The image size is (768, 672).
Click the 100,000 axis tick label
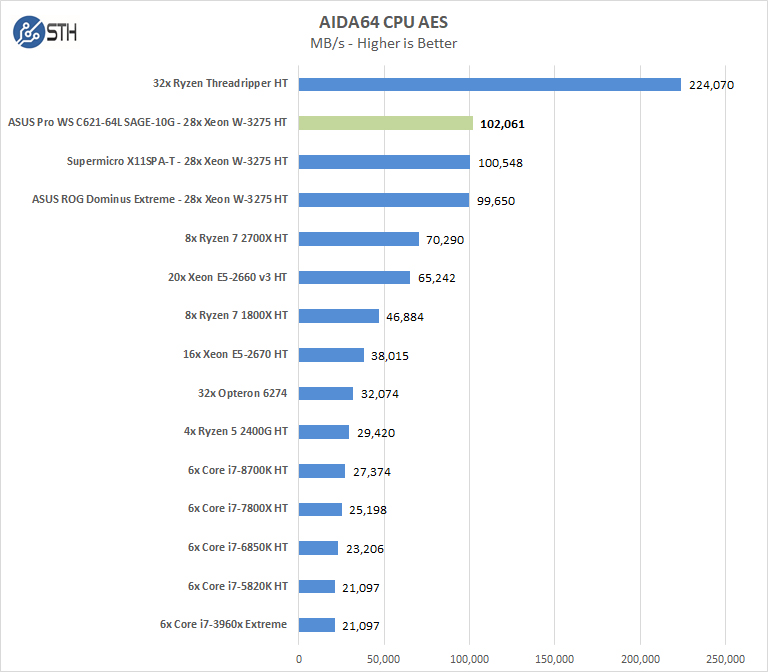[469, 659]
